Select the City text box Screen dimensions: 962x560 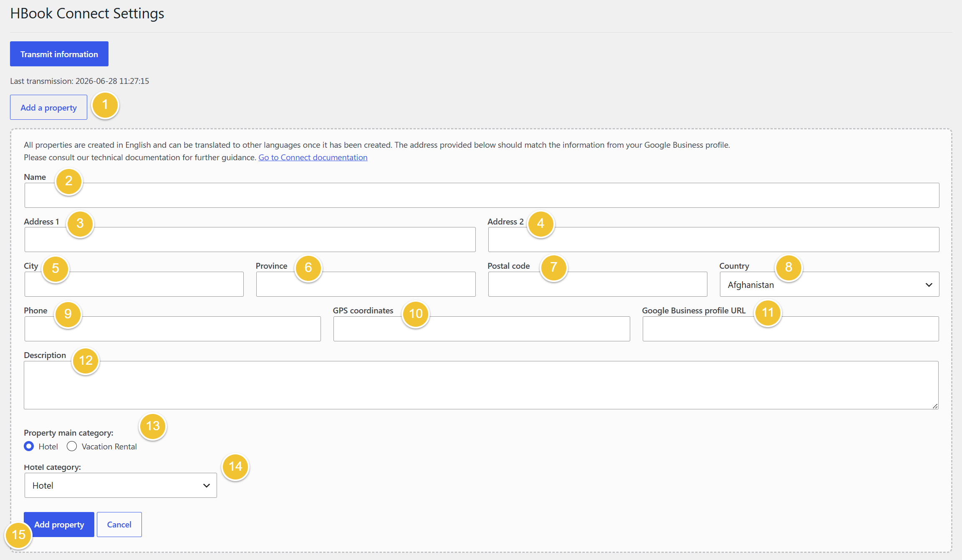point(134,284)
